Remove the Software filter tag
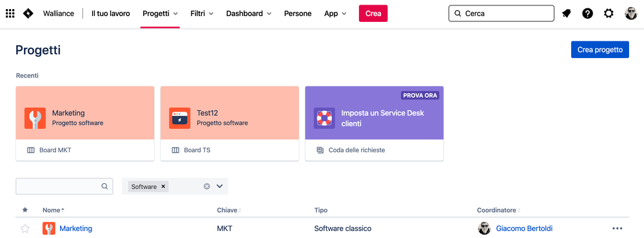Viewport: 644px width, 238px height. (163, 186)
